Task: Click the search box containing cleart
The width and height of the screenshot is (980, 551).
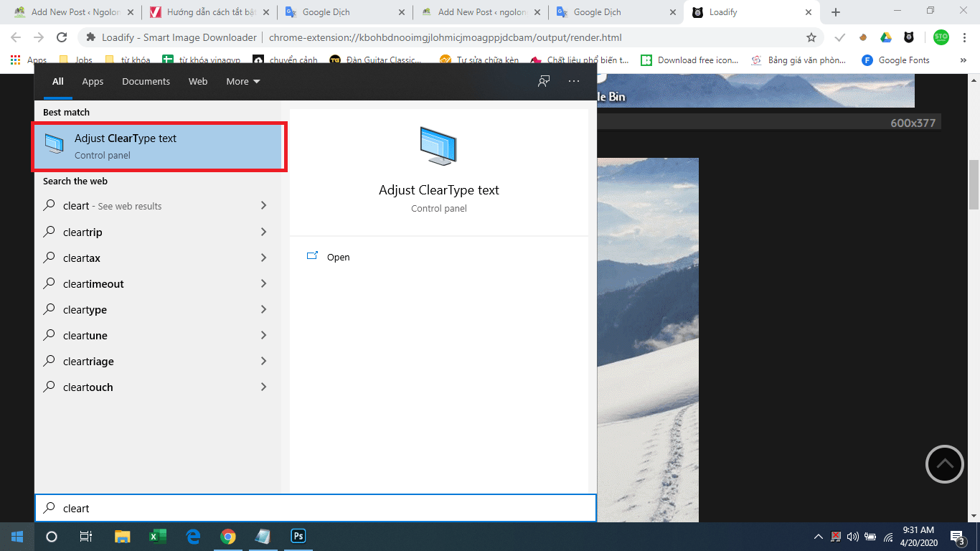Action: tap(316, 508)
